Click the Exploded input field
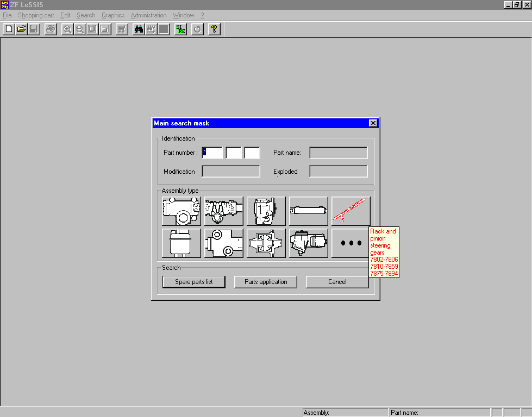532x417 pixels. point(338,171)
